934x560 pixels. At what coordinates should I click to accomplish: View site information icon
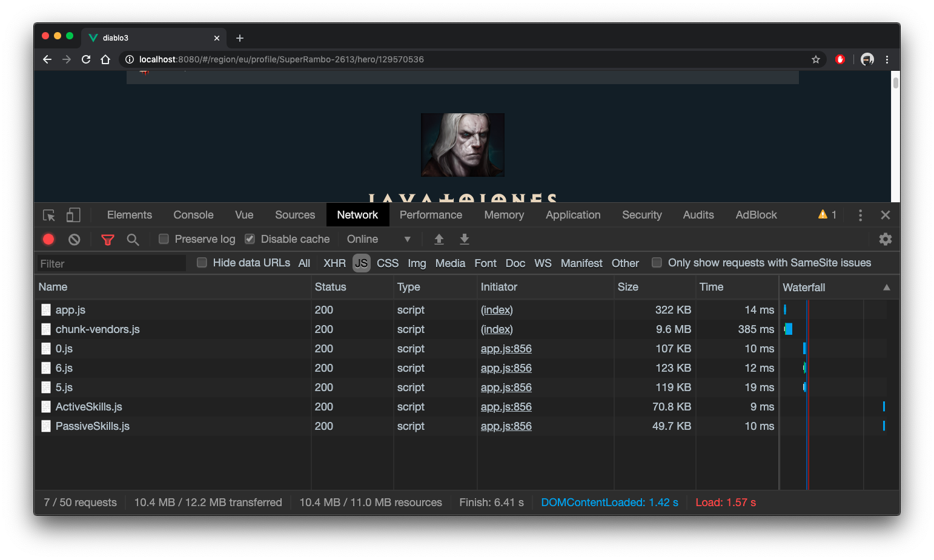[x=129, y=59]
